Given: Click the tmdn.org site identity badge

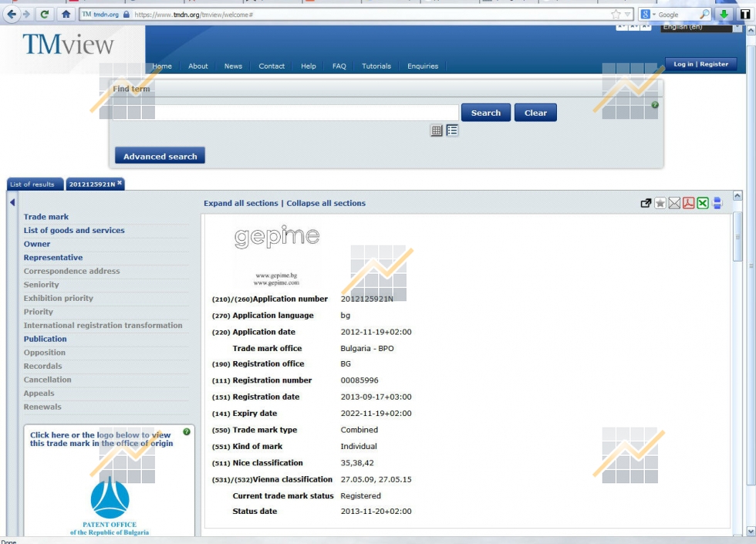Looking at the screenshot, I should [x=105, y=15].
